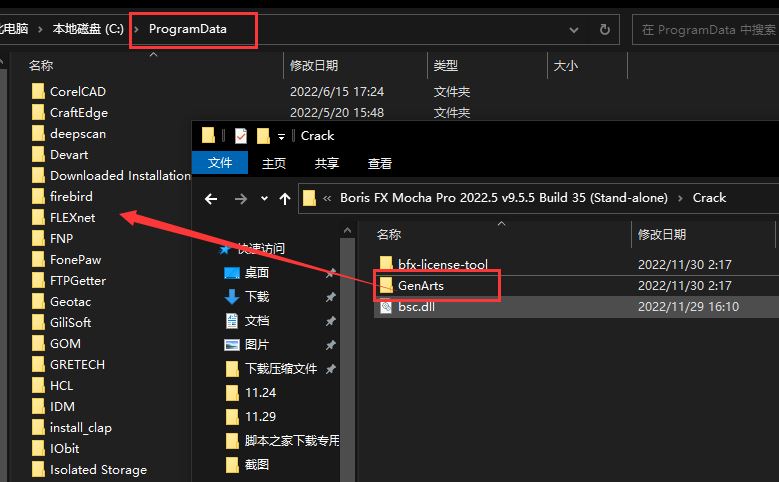Click the New folder quick-access icon in Crack title bar
The height and width of the screenshot is (482, 779).
pos(263,136)
